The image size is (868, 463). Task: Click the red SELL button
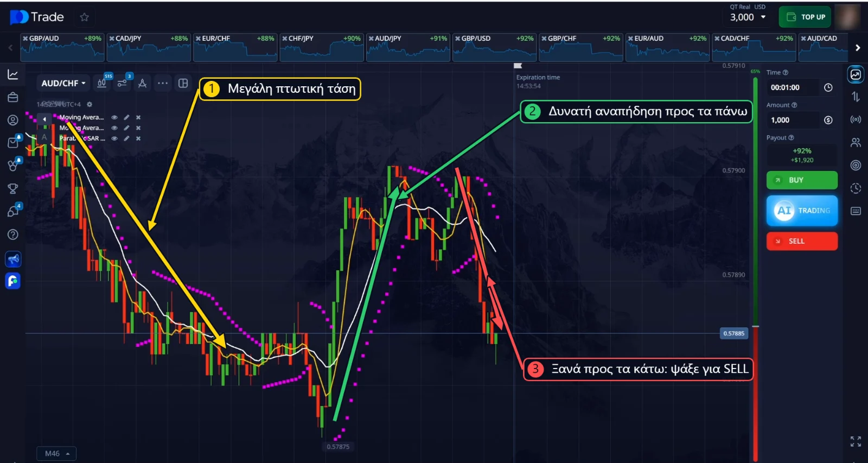[x=802, y=241]
